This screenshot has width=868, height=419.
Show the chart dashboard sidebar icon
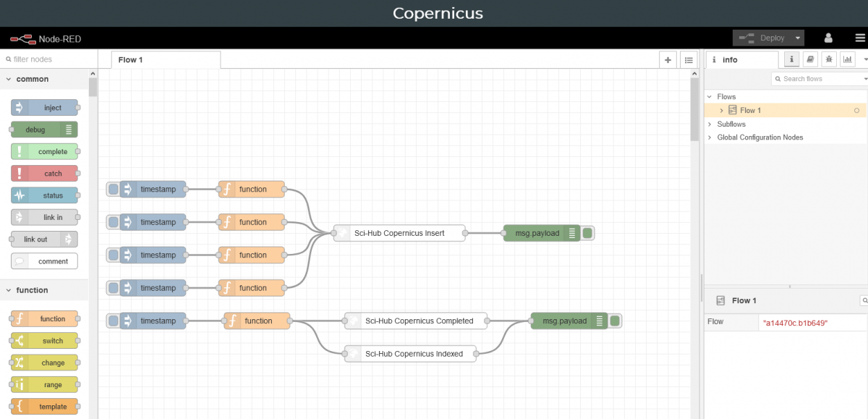coord(846,59)
